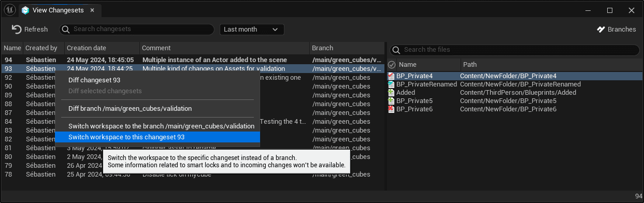The height and width of the screenshot is (203, 644).
Task: Click the Search changesets field
Action: (137, 30)
